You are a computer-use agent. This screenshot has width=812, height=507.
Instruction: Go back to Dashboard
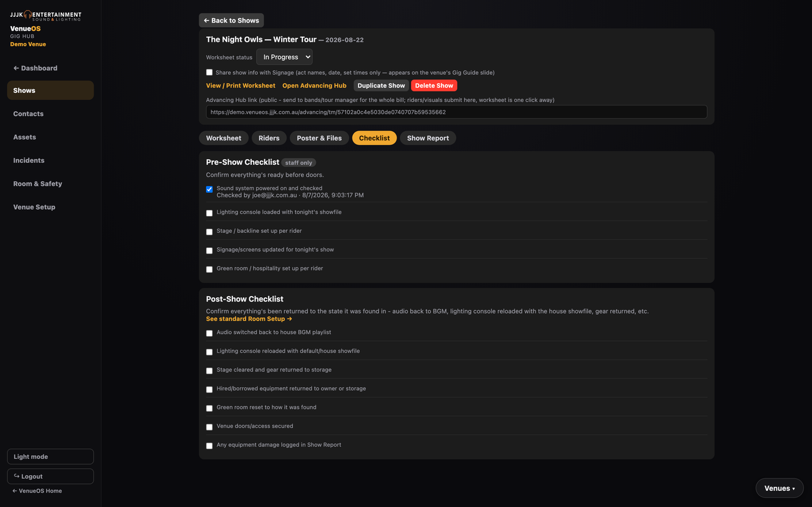pos(35,68)
